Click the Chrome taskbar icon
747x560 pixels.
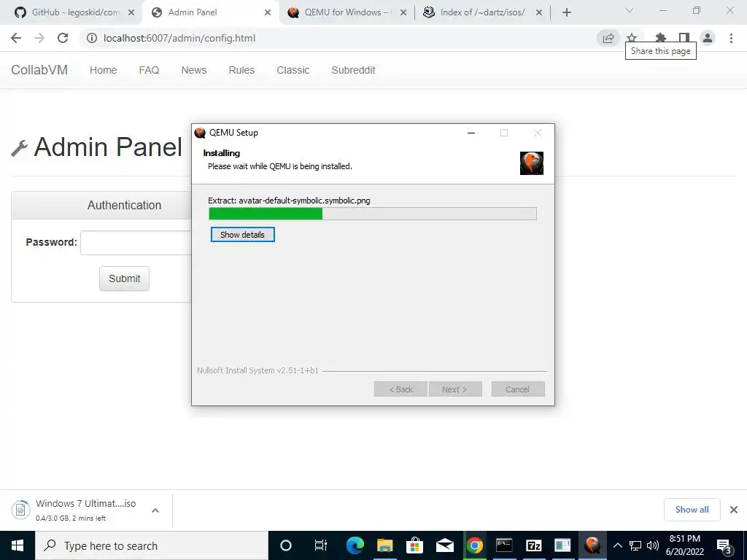pyautogui.click(x=474, y=545)
